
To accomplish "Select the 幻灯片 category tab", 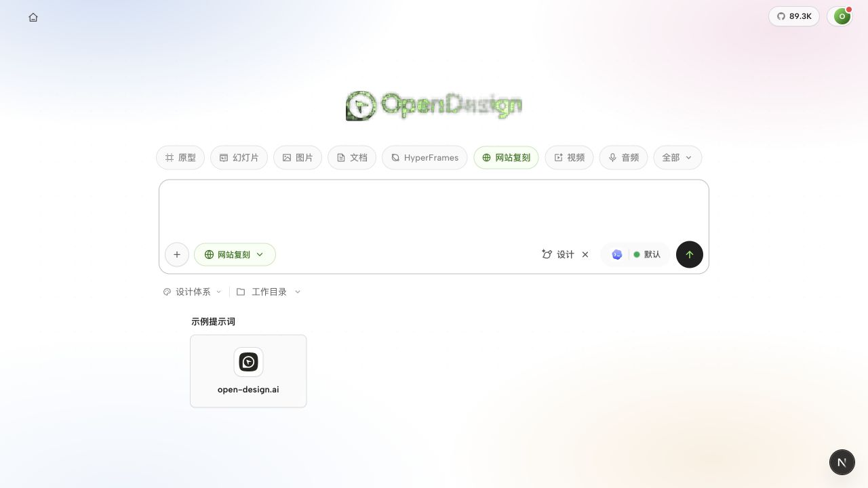I will pos(239,157).
